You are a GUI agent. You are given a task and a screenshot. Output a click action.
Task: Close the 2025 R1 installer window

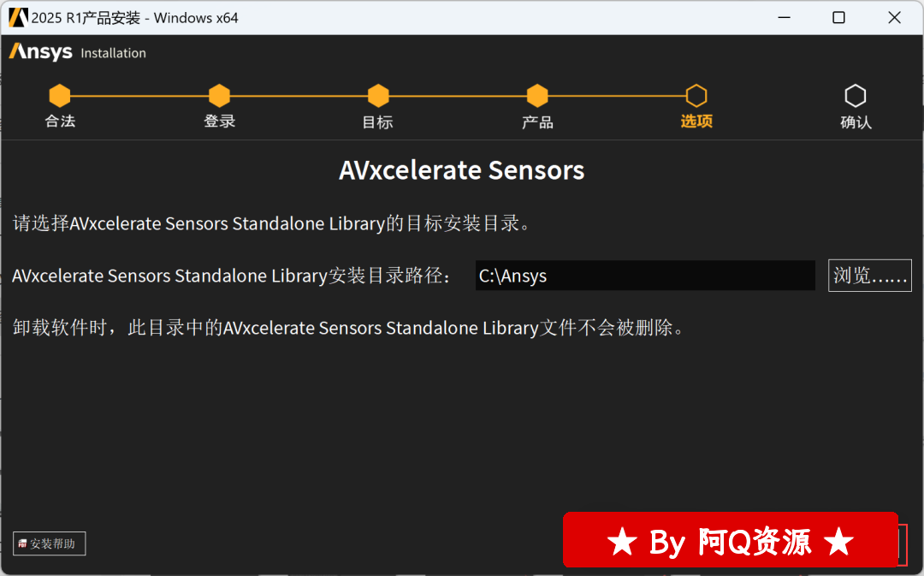(894, 18)
